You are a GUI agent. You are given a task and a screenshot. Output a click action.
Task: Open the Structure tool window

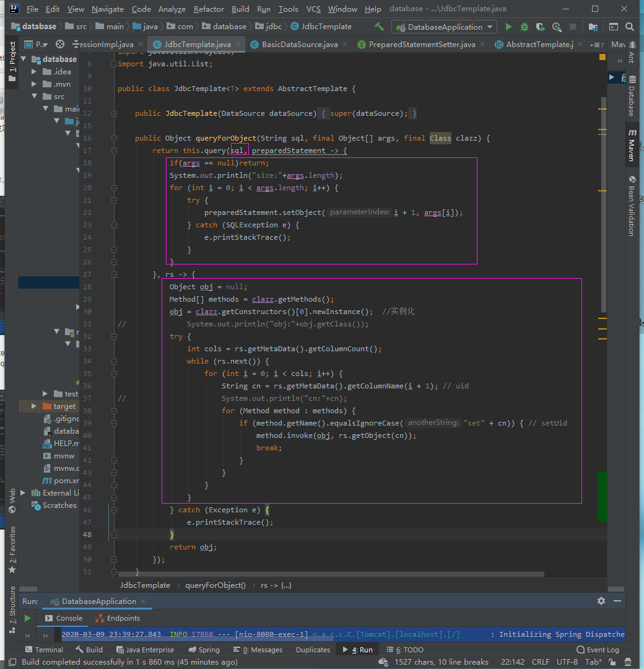coord(12,610)
